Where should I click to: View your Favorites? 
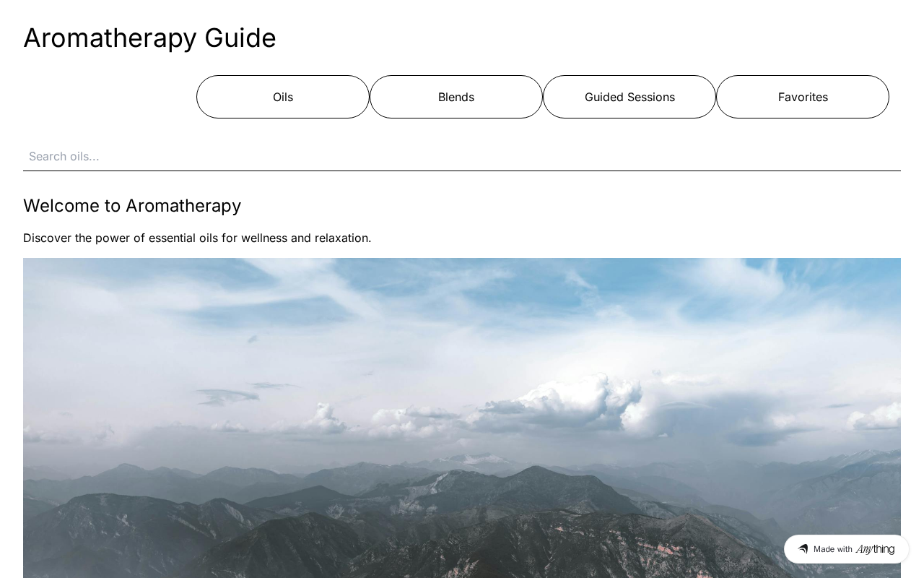803,97
